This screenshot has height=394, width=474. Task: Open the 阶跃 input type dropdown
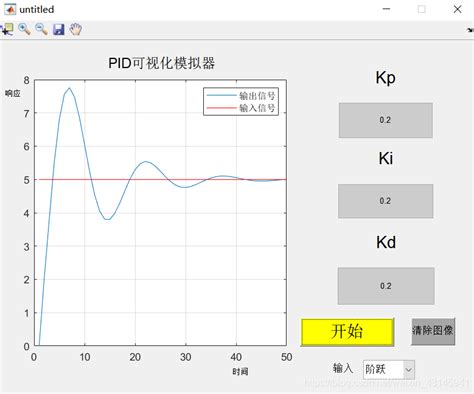(389, 369)
